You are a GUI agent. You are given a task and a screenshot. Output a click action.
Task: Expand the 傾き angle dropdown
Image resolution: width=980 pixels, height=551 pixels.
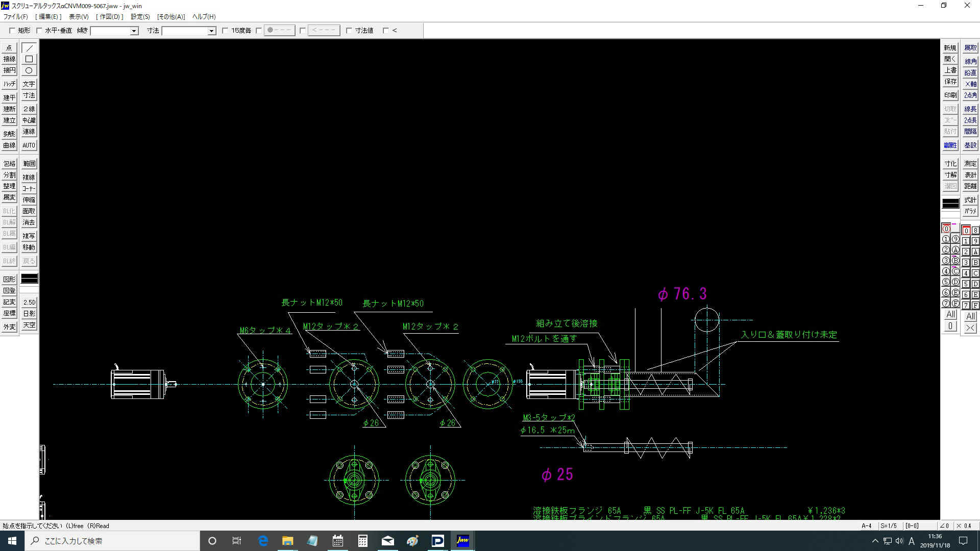[134, 31]
